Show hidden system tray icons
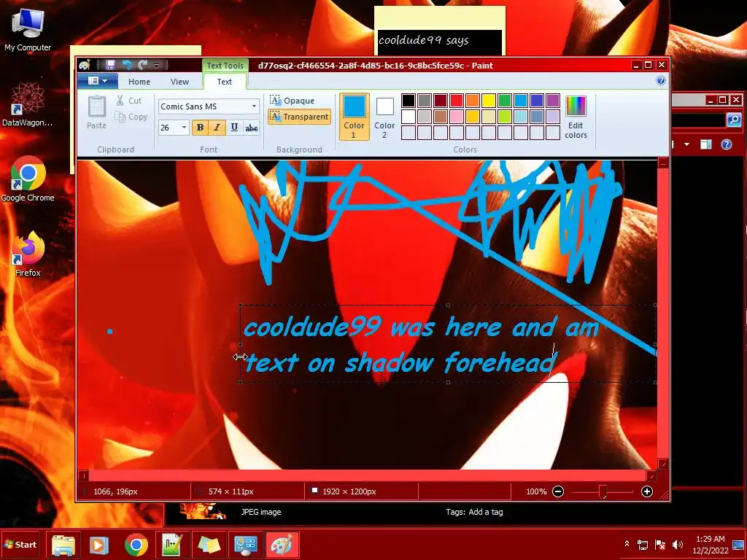747x560 pixels. click(x=627, y=544)
